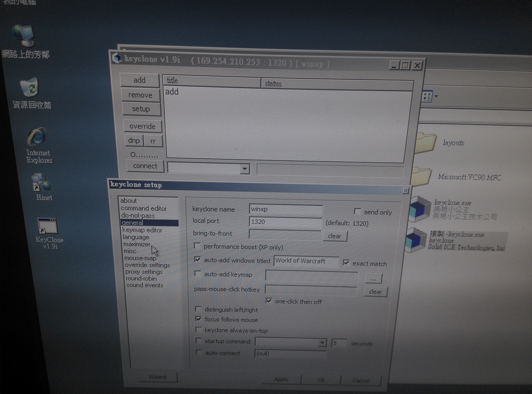Uncheck one-click then off
This screenshot has height=394, width=532.
tap(269, 301)
